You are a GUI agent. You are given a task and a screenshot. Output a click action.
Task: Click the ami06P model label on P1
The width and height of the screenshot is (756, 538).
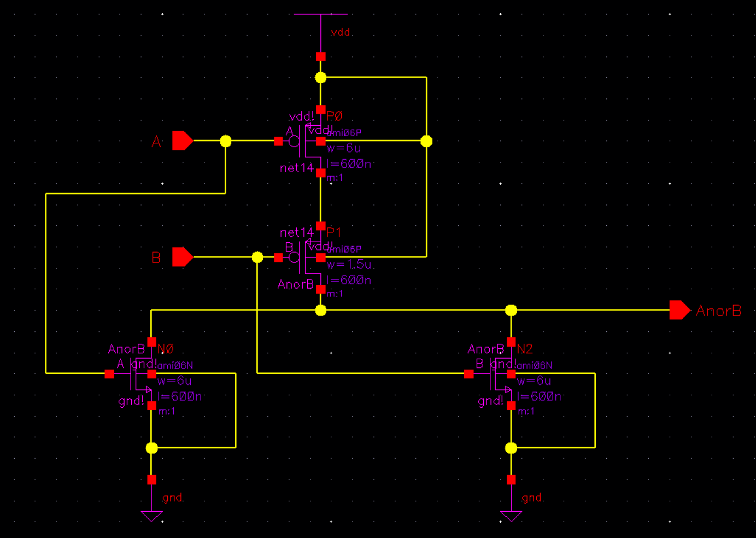point(344,249)
